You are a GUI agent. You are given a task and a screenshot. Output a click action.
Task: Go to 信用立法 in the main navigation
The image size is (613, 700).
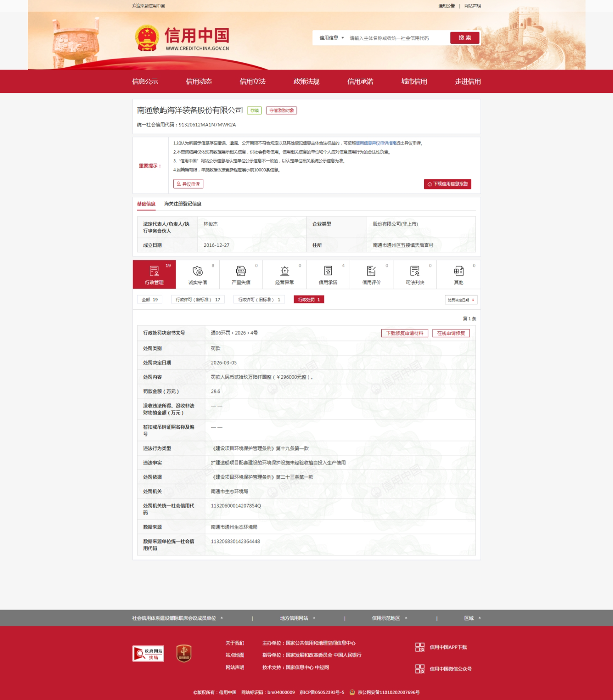[253, 82]
